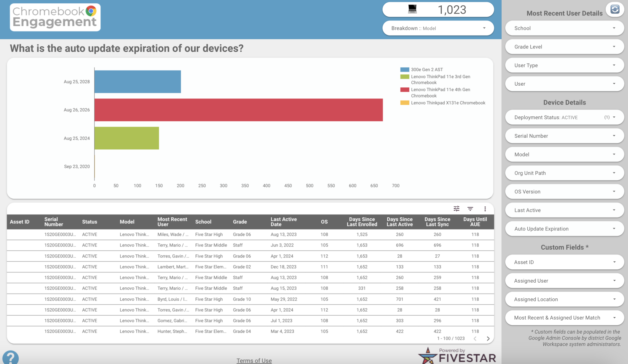Image resolution: width=628 pixels, height=364 pixels.
Task: Click the table filter icon
Action: [x=470, y=209]
